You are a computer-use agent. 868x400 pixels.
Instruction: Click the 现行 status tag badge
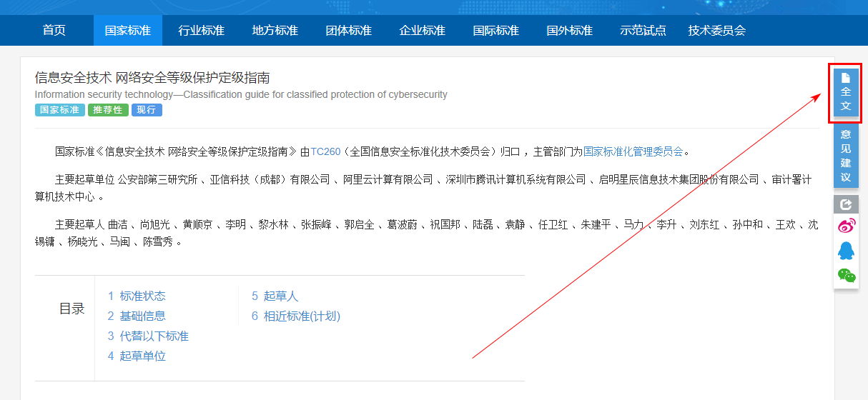(x=147, y=110)
